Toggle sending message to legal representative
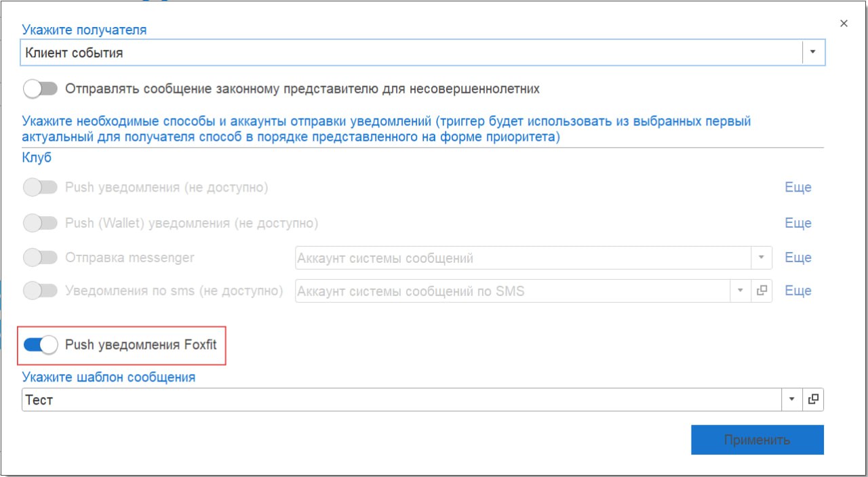 [40, 89]
